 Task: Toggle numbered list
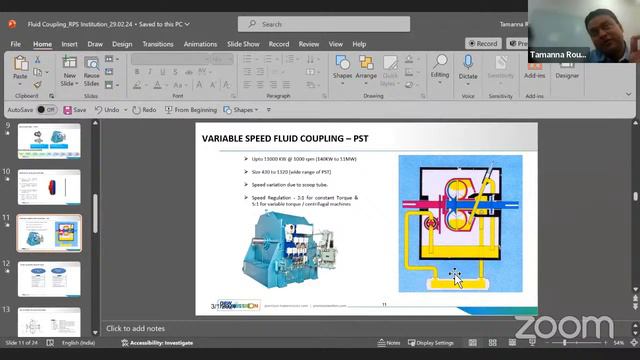[268, 60]
